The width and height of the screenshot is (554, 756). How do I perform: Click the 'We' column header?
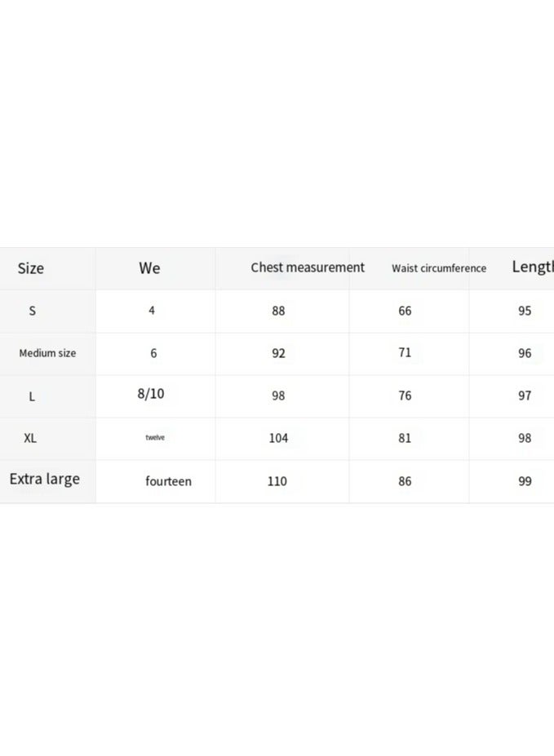click(x=149, y=268)
